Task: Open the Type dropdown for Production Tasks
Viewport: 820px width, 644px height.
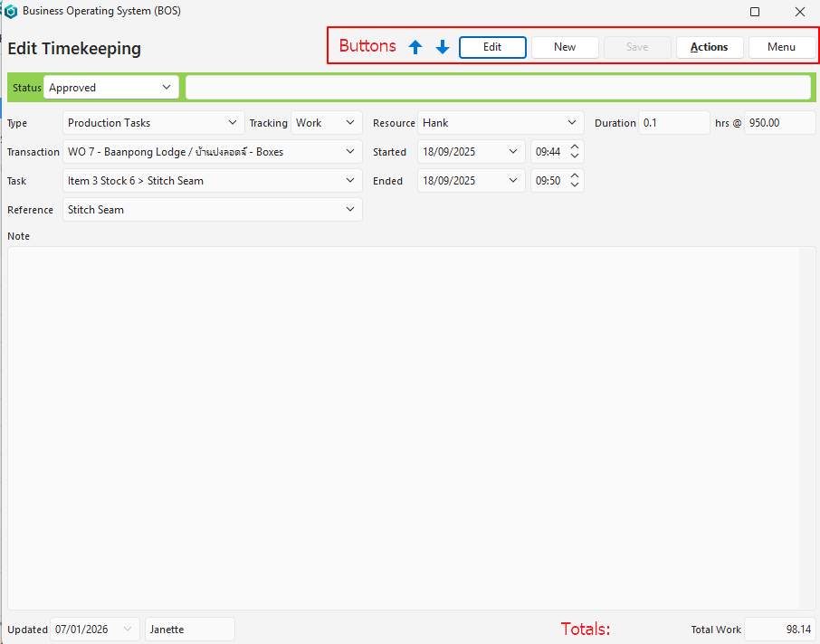Action: 233,123
